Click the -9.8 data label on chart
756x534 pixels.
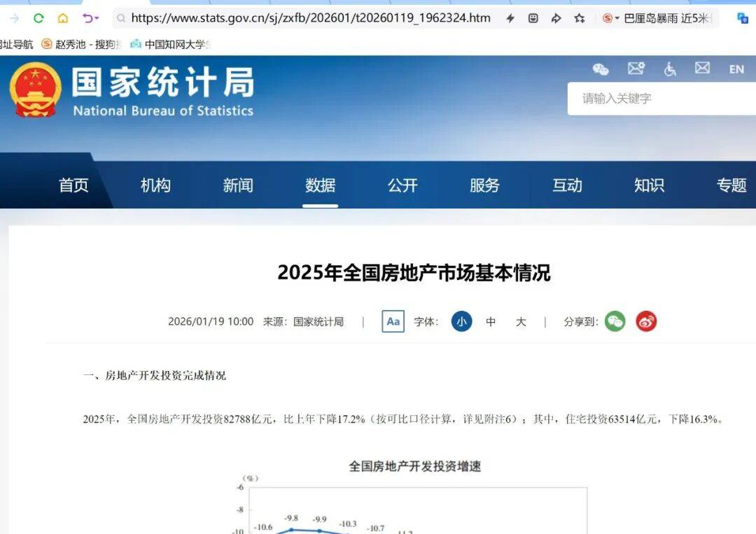(291, 518)
